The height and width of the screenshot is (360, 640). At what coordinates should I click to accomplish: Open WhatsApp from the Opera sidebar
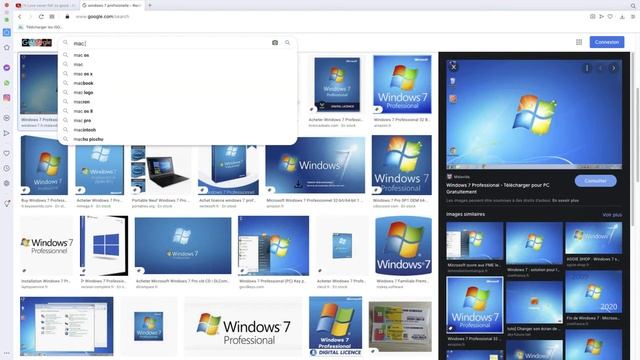click(x=7, y=83)
